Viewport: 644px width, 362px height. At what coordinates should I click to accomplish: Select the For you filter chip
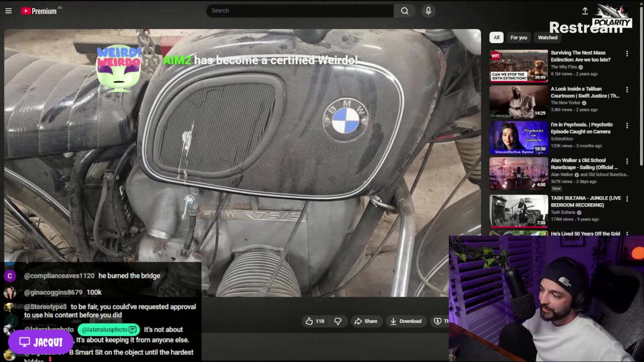519,37
